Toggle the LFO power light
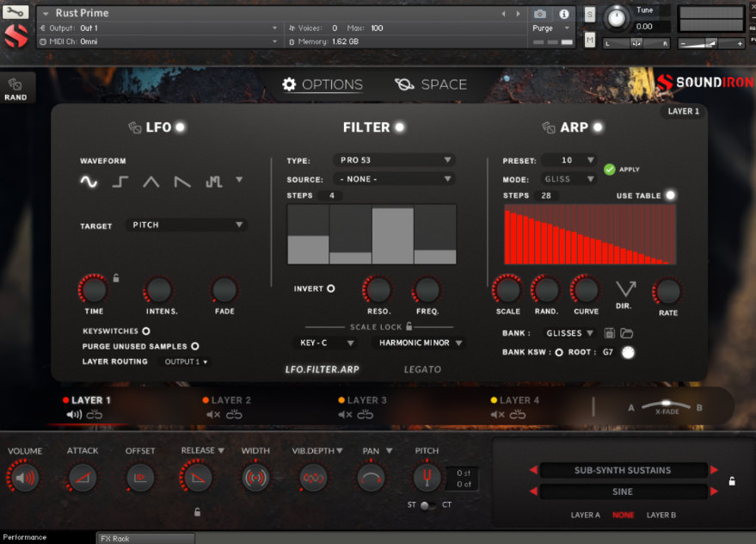Image resolution: width=756 pixels, height=544 pixels. 181,127
